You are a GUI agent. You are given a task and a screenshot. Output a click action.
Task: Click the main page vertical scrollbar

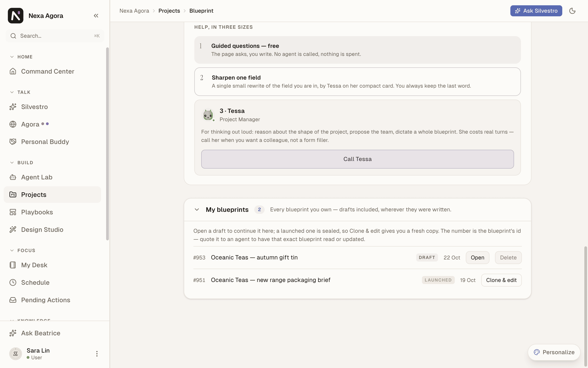[x=585, y=307]
